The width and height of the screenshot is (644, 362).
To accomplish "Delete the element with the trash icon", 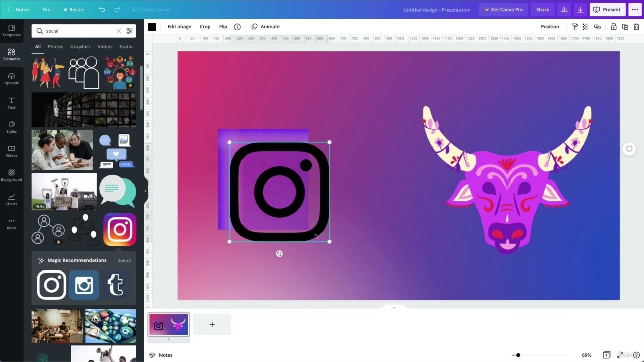I will click(636, 27).
